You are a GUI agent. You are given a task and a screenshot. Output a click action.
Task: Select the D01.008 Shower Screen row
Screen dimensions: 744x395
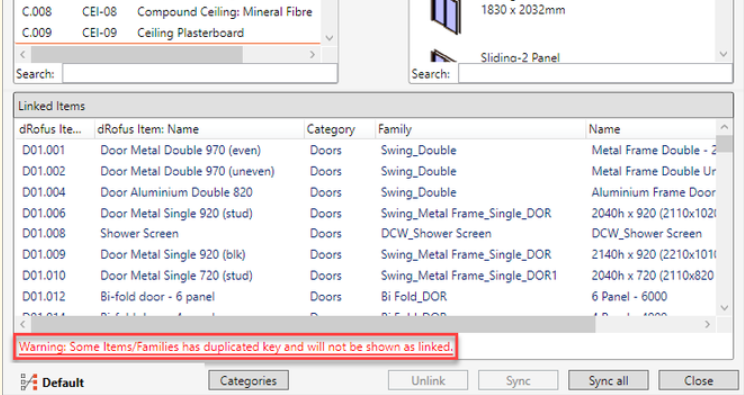366,234
